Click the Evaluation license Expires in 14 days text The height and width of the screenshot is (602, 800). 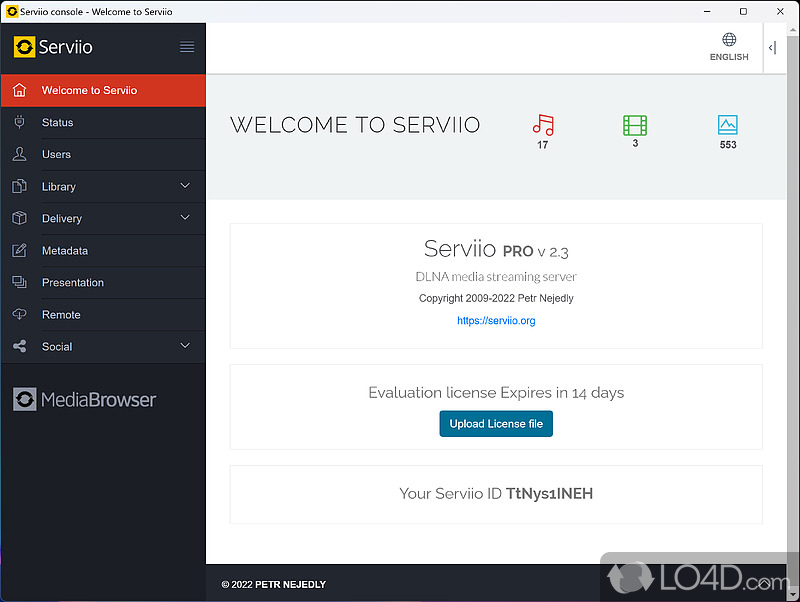[x=496, y=392]
